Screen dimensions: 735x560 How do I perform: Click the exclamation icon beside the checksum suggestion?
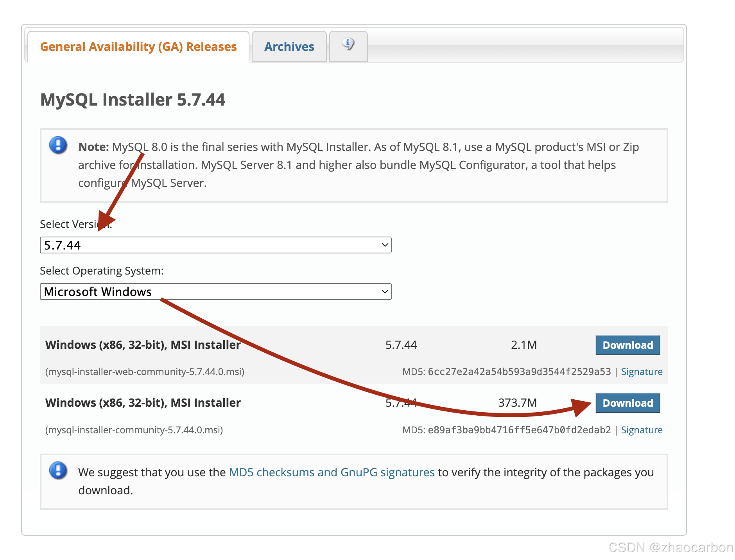tap(58, 470)
